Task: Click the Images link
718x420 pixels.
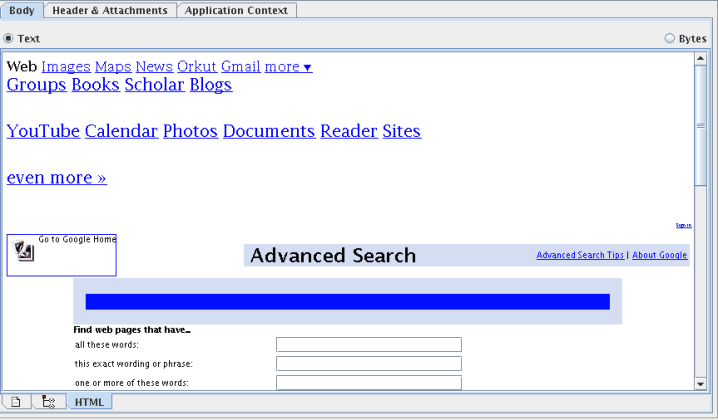Action: coord(66,67)
